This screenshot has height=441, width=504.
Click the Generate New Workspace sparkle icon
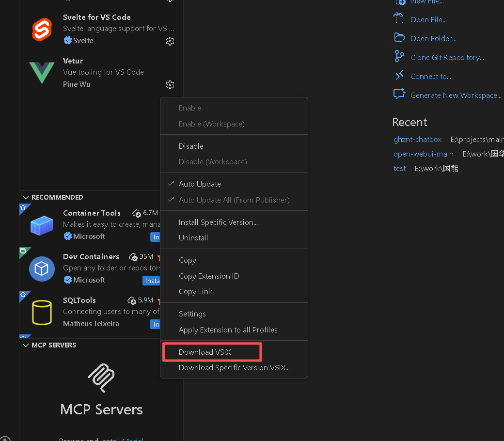point(399,94)
